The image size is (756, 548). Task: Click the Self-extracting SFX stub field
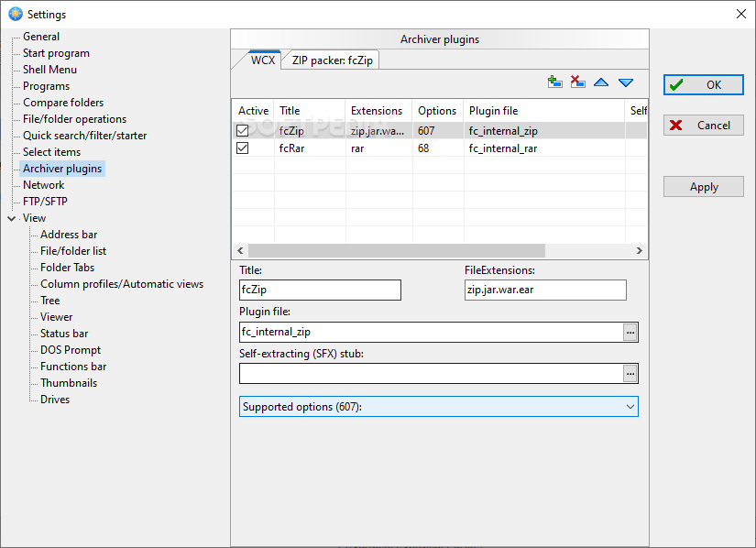pyautogui.click(x=431, y=374)
